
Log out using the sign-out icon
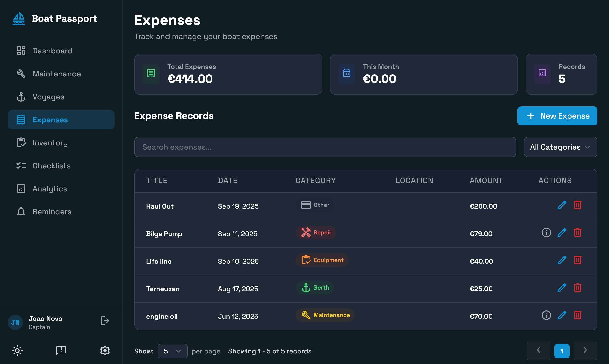pos(105,321)
